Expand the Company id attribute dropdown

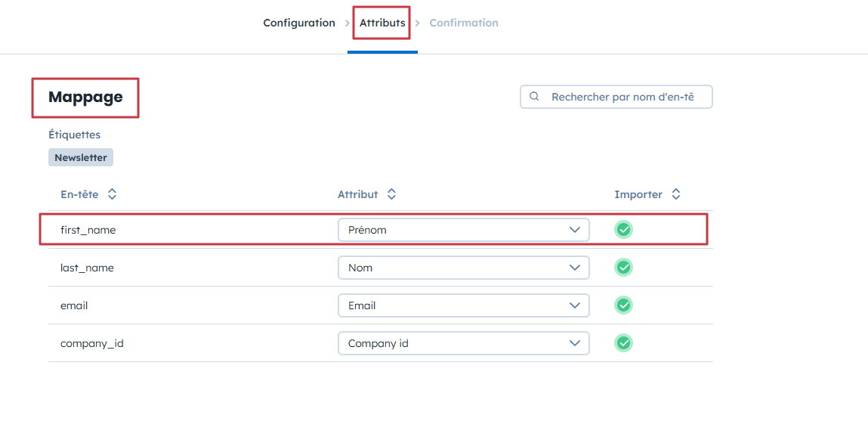pyautogui.click(x=463, y=343)
